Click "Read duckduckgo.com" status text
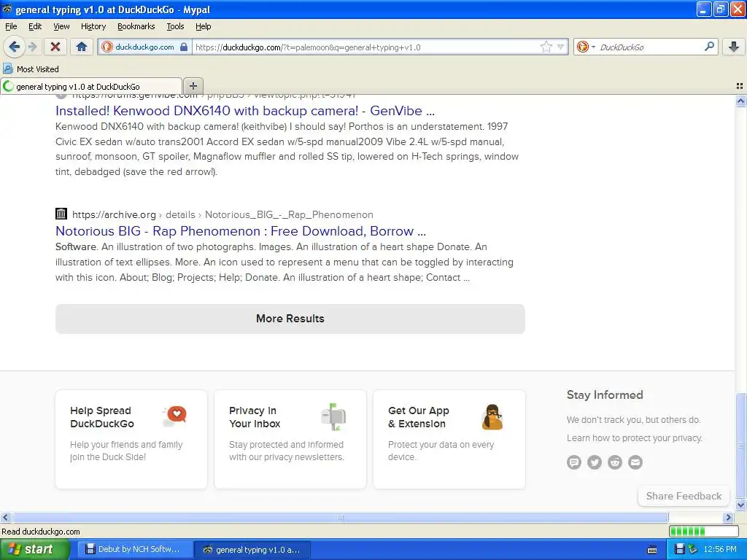The height and width of the screenshot is (560, 747). [41, 532]
